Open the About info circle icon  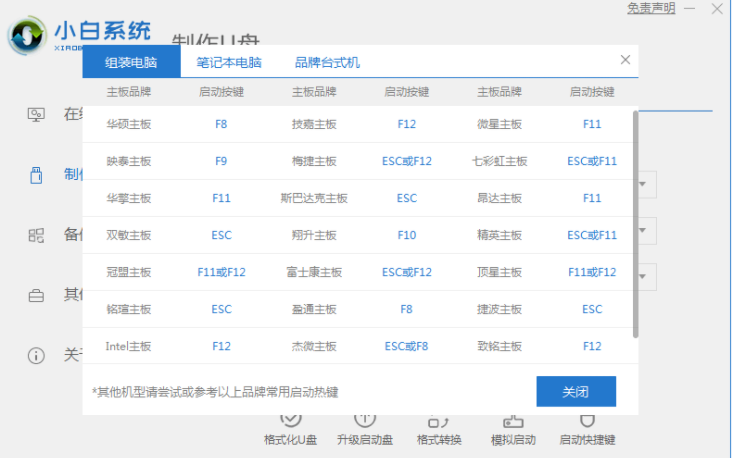point(36,355)
